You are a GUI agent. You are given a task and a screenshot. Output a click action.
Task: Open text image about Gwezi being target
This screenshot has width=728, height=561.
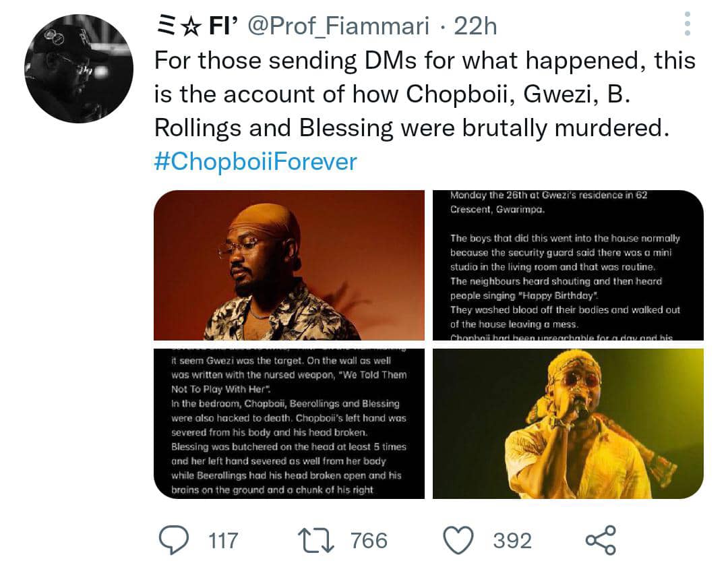[x=289, y=423]
